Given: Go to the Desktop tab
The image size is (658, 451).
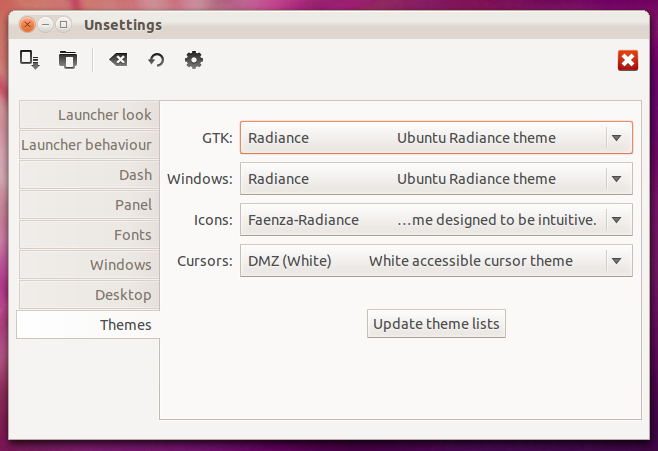Looking at the screenshot, I should tap(89, 295).
